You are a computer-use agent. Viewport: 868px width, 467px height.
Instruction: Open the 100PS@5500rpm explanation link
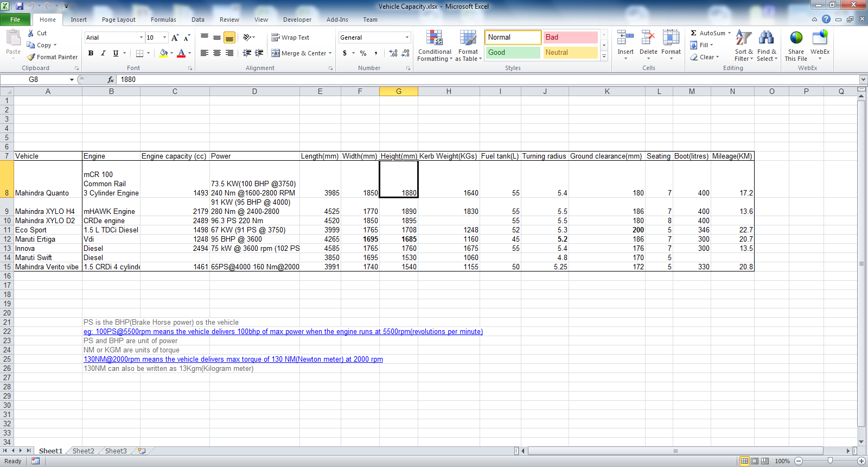click(x=283, y=332)
